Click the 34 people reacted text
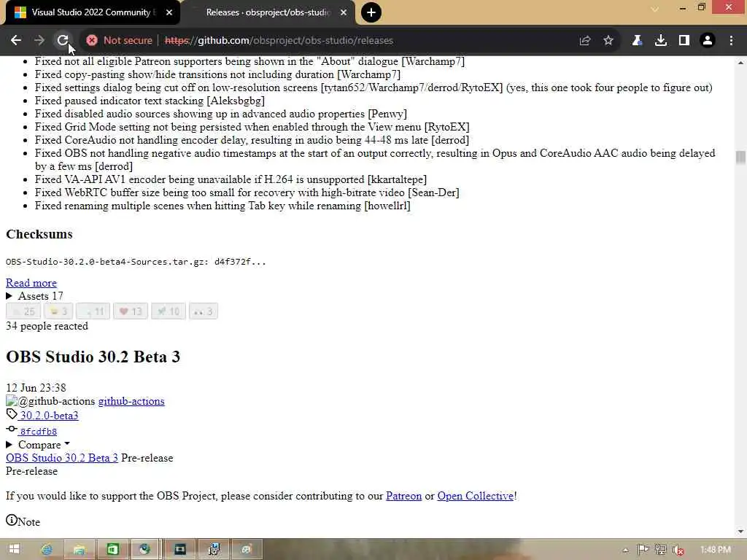This screenshot has height=560, width=747. [x=47, y=326]
